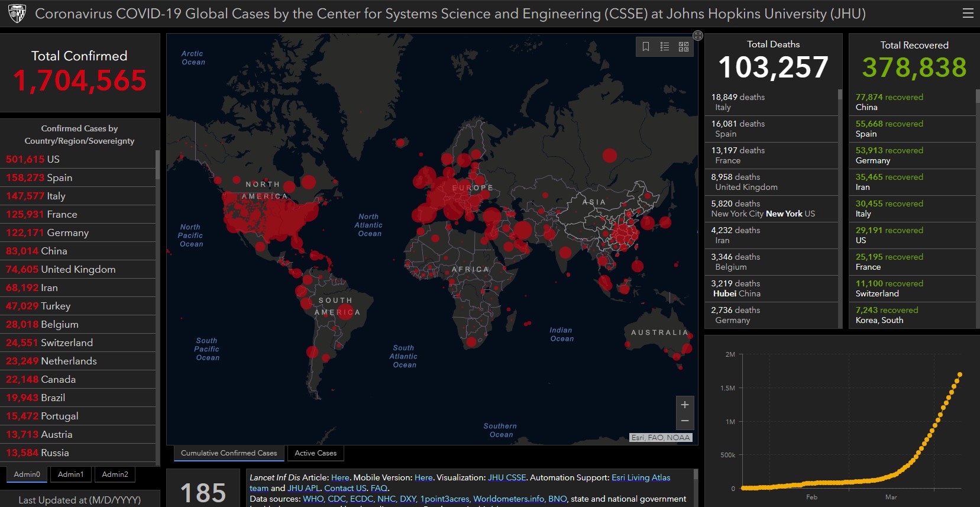Zoom in on the map with plus
The height and width of the screenshot is (507, 980).
(684, 405)
